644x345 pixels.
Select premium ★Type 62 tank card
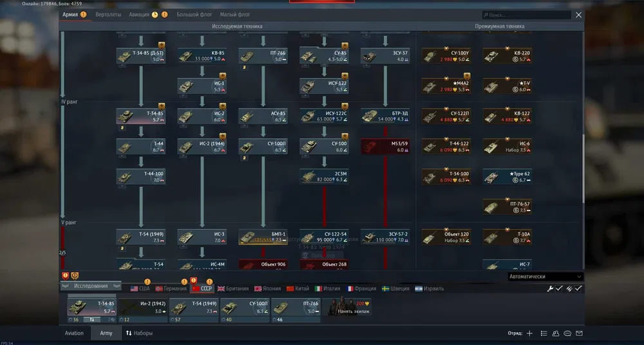tap(507, 176)
